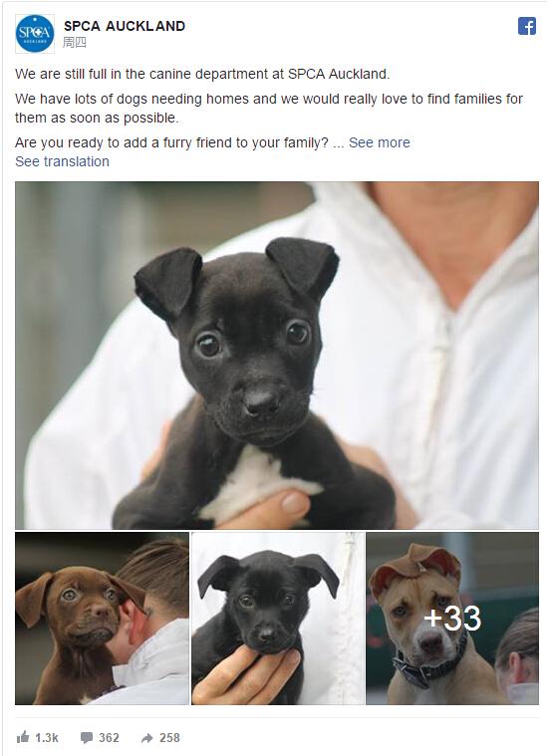Image resolution: width=547 pixels, height=756 pixels.
Task: View the 1.3k likes count
Action: (x=47, y=738)
